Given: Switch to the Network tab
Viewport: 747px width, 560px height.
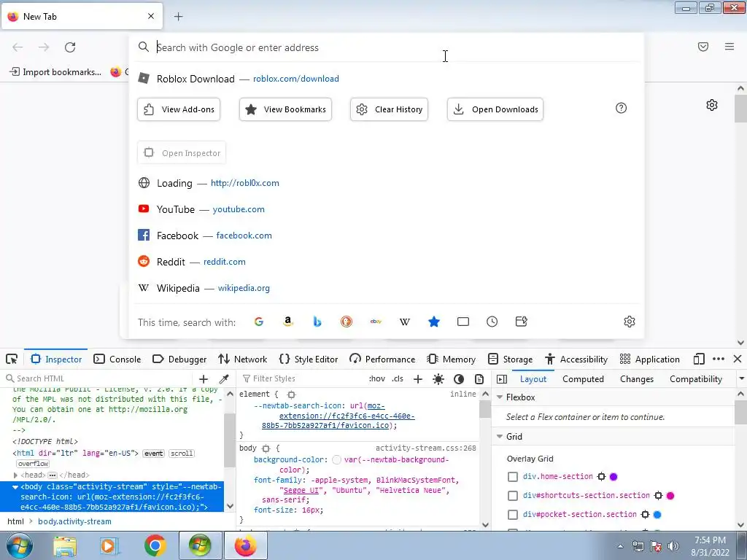Looking at the screenshot, I should [242, 359].
